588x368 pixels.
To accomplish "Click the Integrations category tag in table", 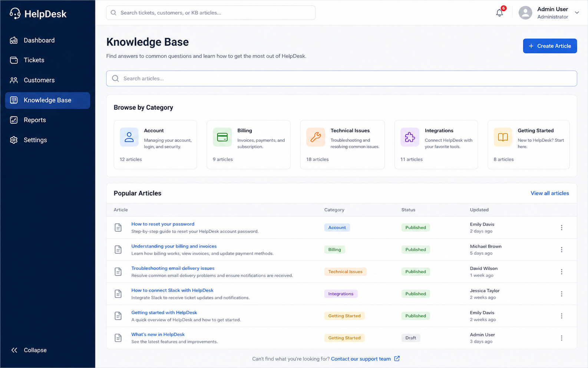I will [341, 294].
